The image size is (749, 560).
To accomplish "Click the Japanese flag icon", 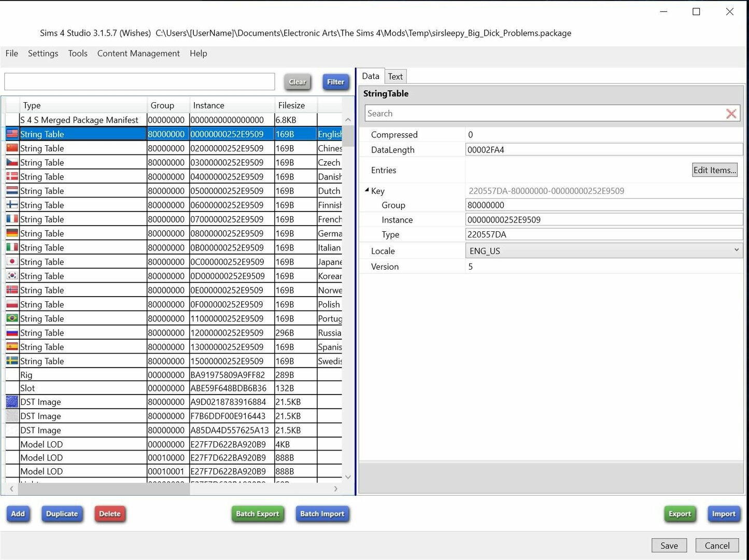I will (12, 261).
